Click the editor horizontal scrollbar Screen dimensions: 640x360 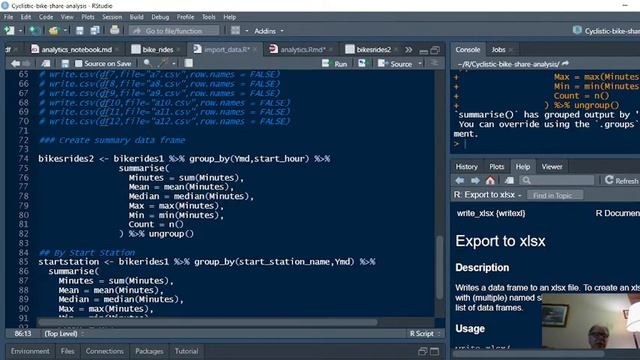(208, 322)
